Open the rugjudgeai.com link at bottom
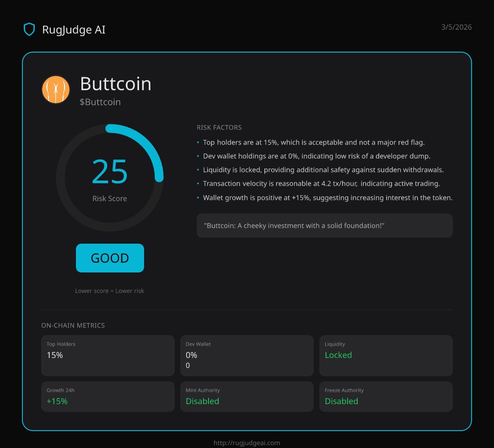This screenshot has width=494, height=448. [247, 443]
